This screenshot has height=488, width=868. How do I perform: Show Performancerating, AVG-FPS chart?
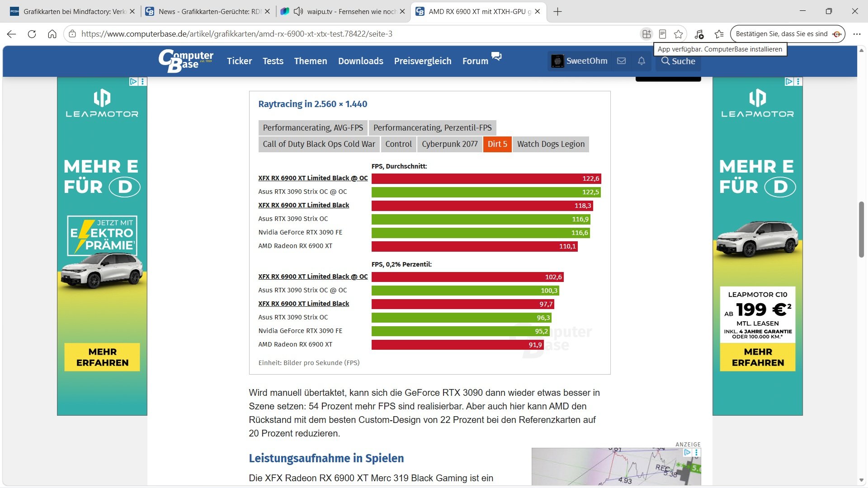point(313,128)
